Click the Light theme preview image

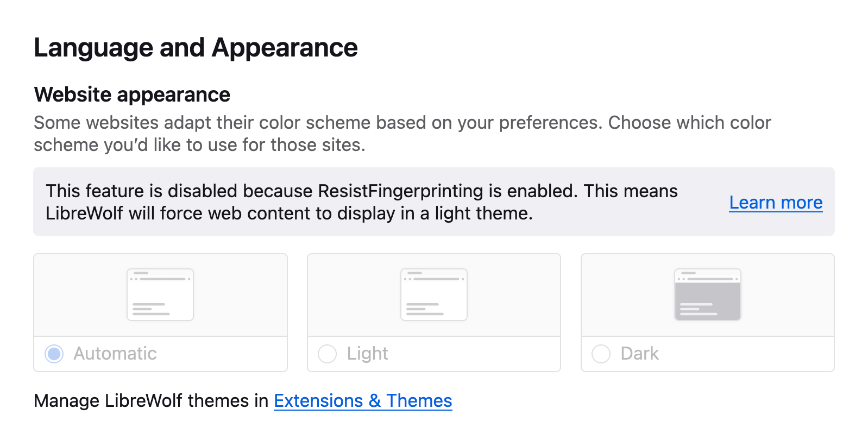point(433,294)
